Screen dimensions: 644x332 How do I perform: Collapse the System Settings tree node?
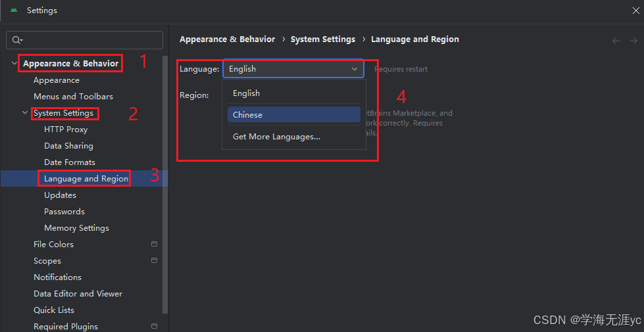click(26, 113)
